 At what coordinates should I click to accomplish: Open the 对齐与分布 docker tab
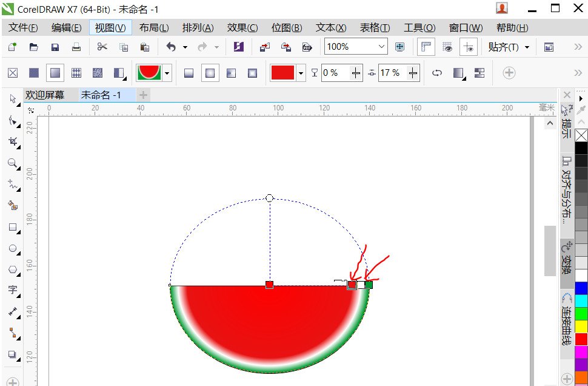point(567,190)
